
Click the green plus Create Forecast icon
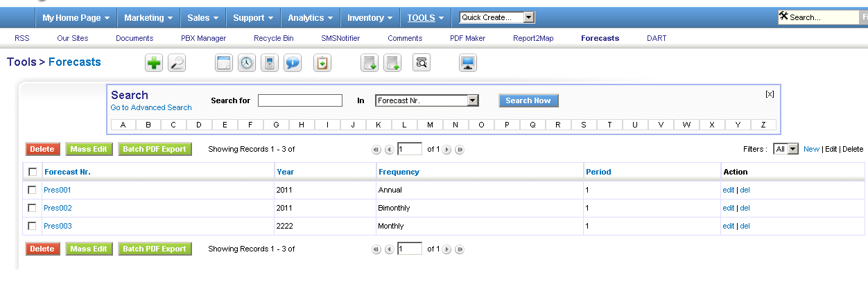[x=154, y=63]
